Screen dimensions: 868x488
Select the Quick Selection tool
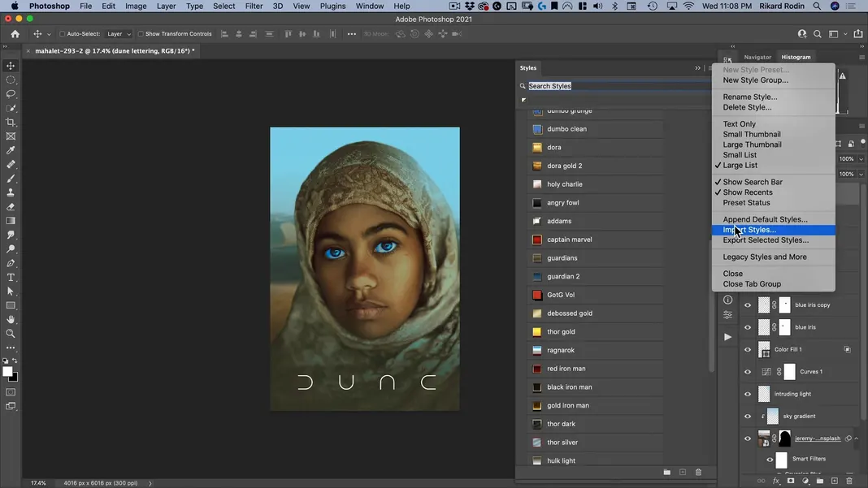[x=11, y=108]
